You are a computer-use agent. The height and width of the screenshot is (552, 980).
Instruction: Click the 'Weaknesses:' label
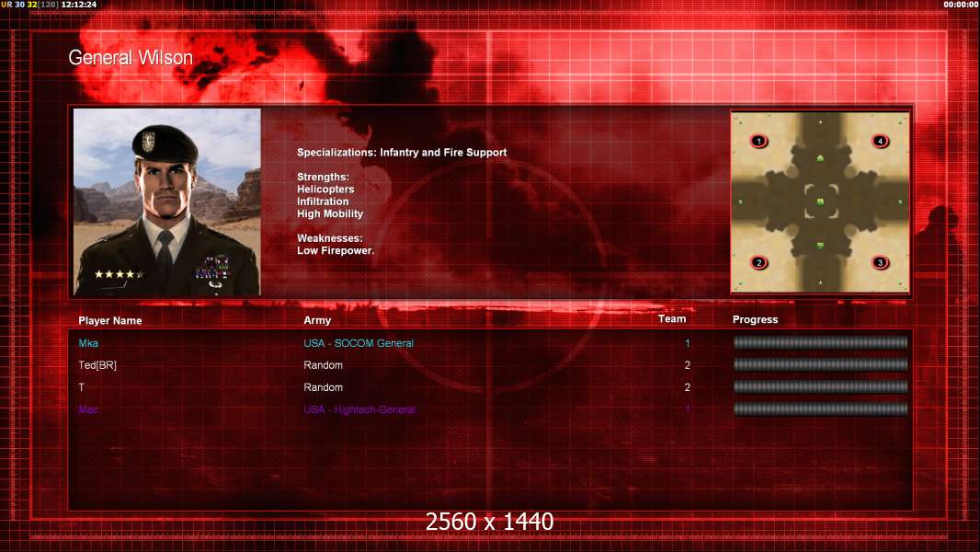coord(330,238)
